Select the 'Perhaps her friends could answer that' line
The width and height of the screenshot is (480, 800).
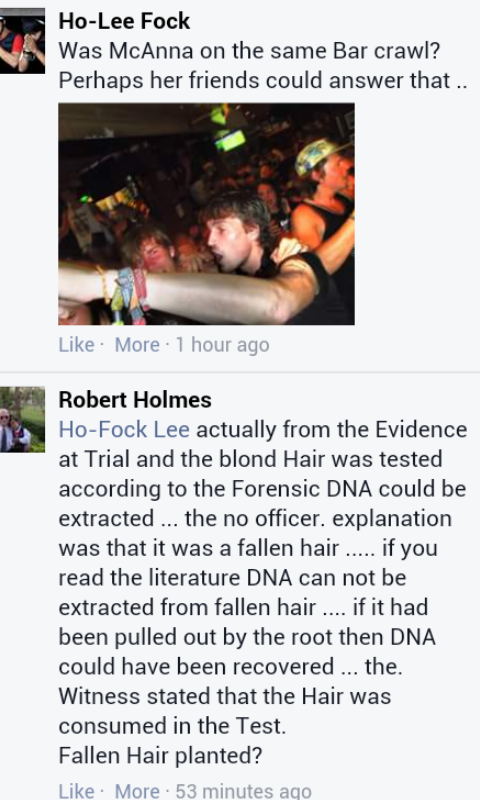(x=255, y=81)
